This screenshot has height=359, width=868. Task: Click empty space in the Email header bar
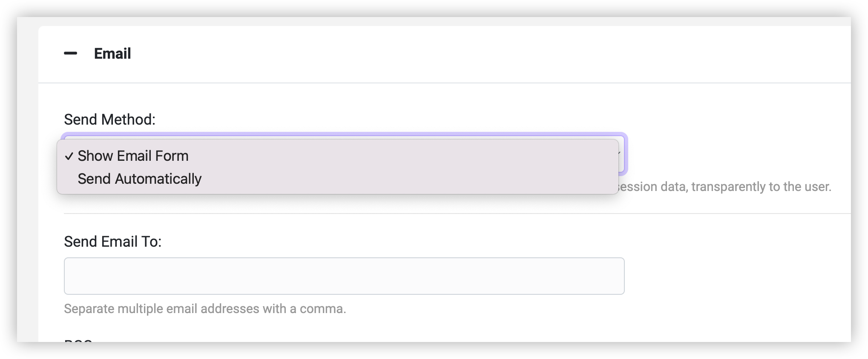coord(468,54)
